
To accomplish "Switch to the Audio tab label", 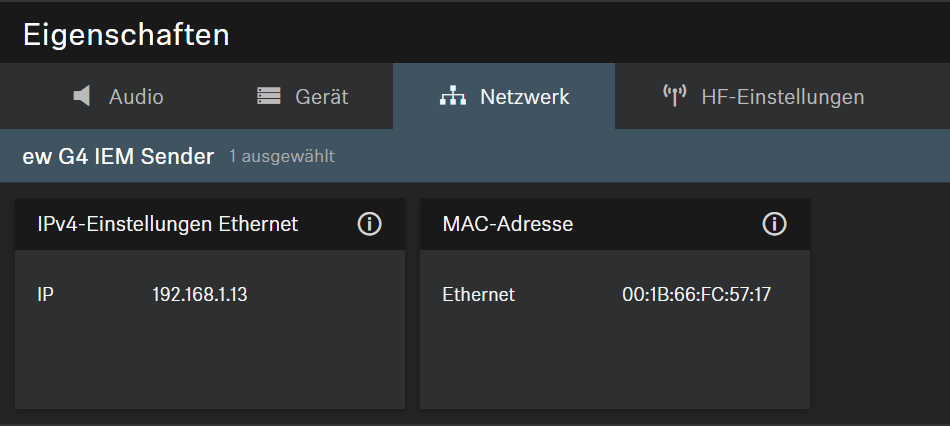I will (x=136, y=97).
